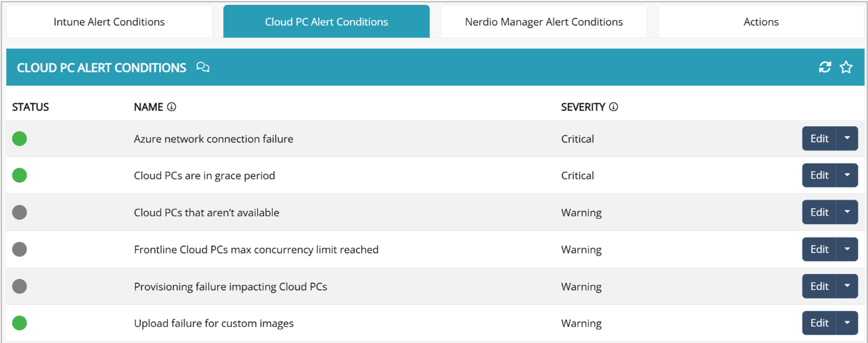868x343 pixels.
Task: Expand dropdown arrow for Azure network connection failure
Action: click(847, 138)
